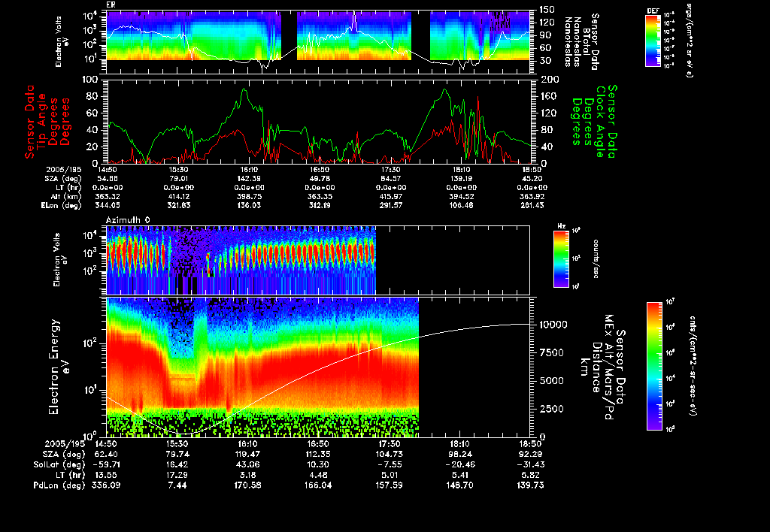Select the 'Azimuth 0' panel title

128,220
